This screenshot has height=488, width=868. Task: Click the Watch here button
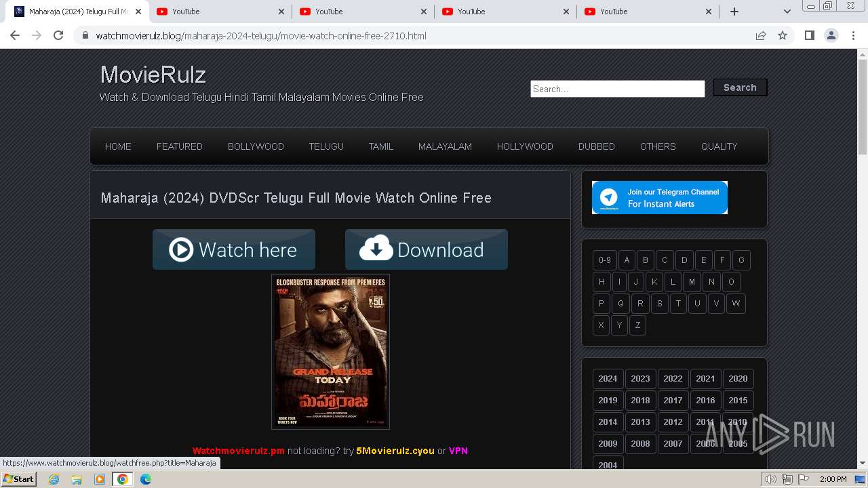tap(234, 249)
